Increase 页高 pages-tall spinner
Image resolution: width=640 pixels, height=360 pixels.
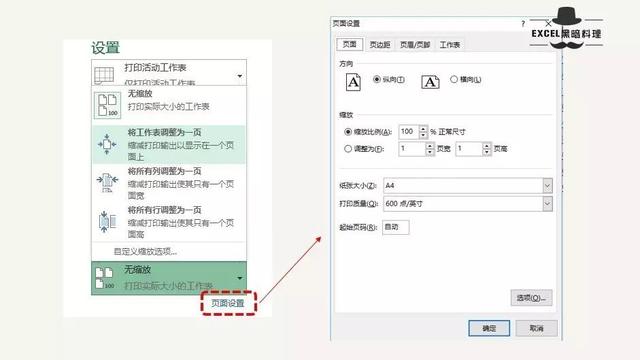[x=487, y=146]
